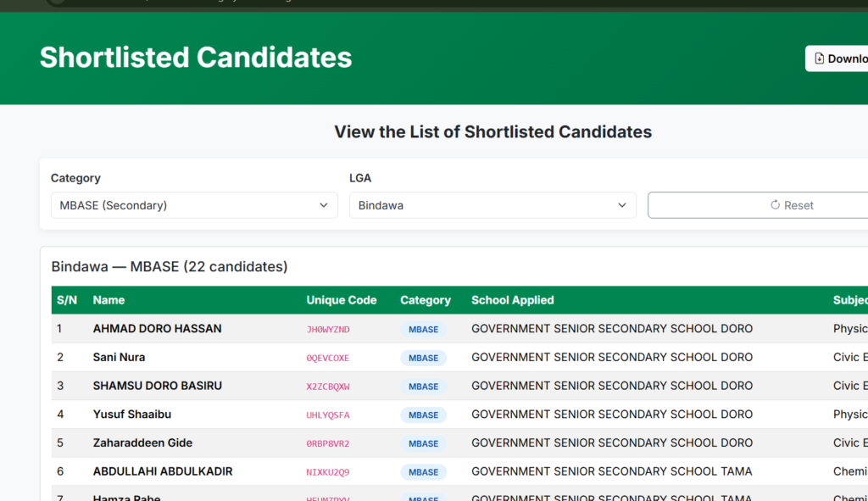The height and width of the screenshot is (501, 868).
Task: Select the name ABDULLAHI ABDULKADIR
Action: (x=163, y=471)
